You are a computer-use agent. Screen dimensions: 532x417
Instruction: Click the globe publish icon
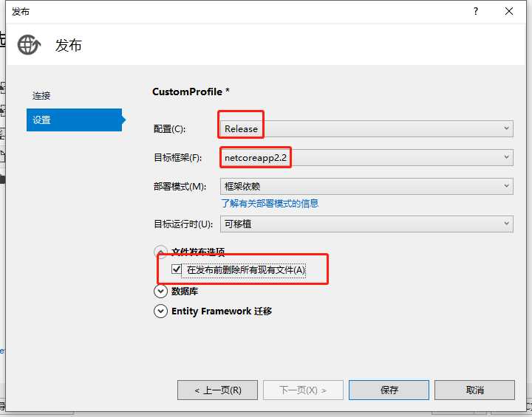click(x=29, y=45)
